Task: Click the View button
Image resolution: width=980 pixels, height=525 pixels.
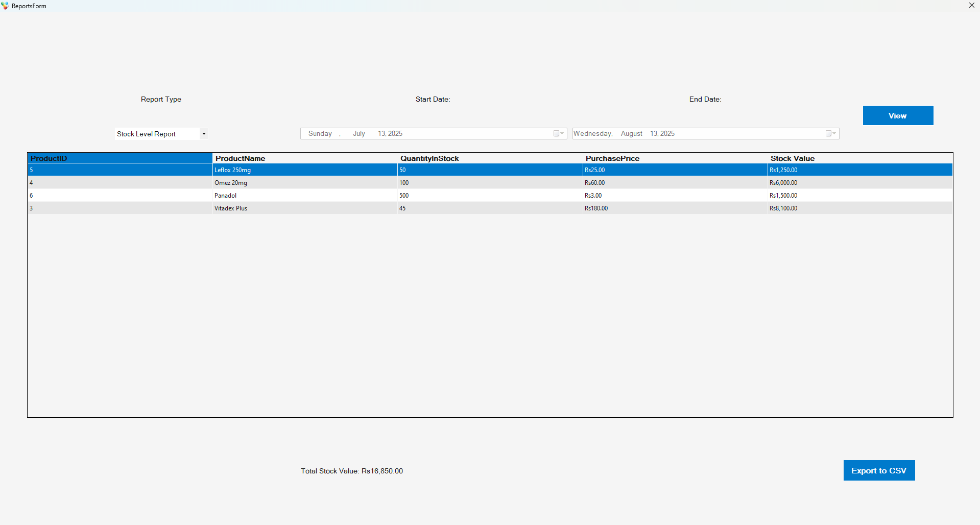Action: click(x=898, y=115)
